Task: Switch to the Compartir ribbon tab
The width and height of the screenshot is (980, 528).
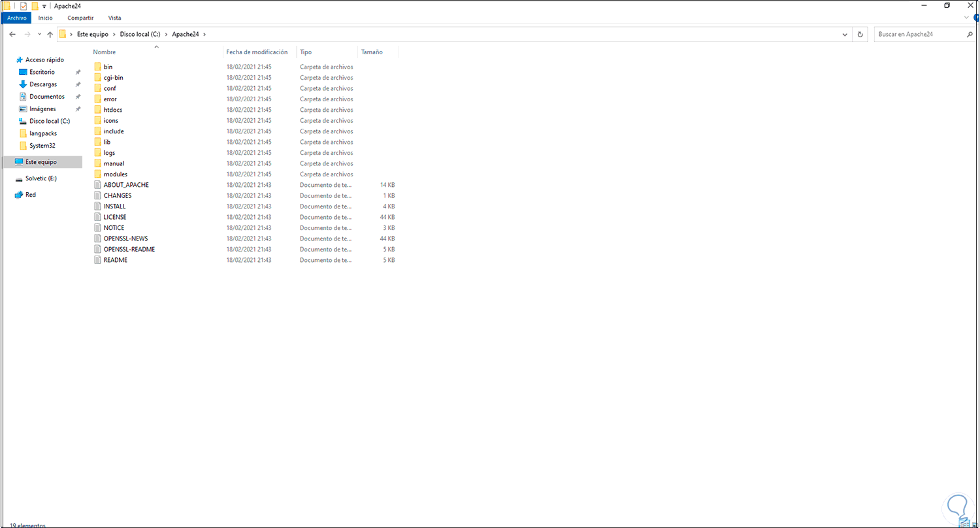Action: point(80,18)
